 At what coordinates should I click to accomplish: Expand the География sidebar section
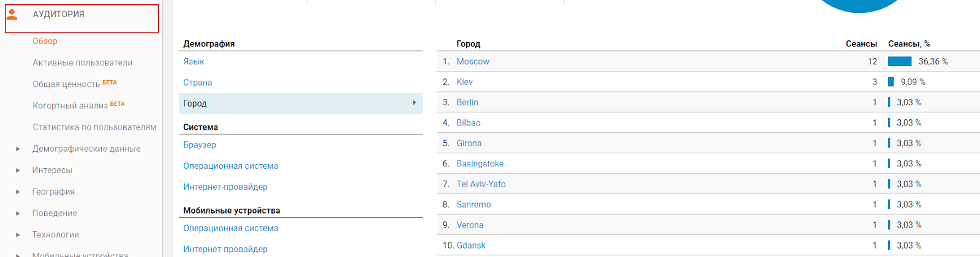18,192
